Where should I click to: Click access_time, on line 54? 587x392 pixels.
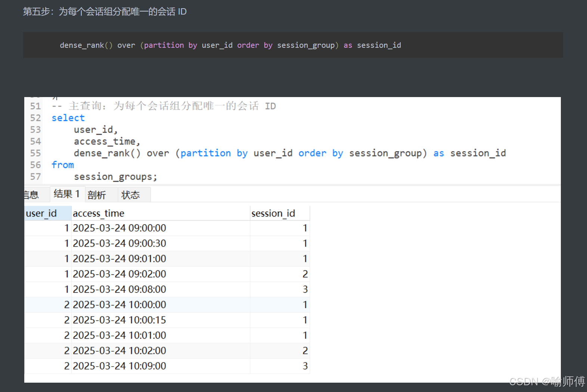pyautogui.click(x=107, y=141)
